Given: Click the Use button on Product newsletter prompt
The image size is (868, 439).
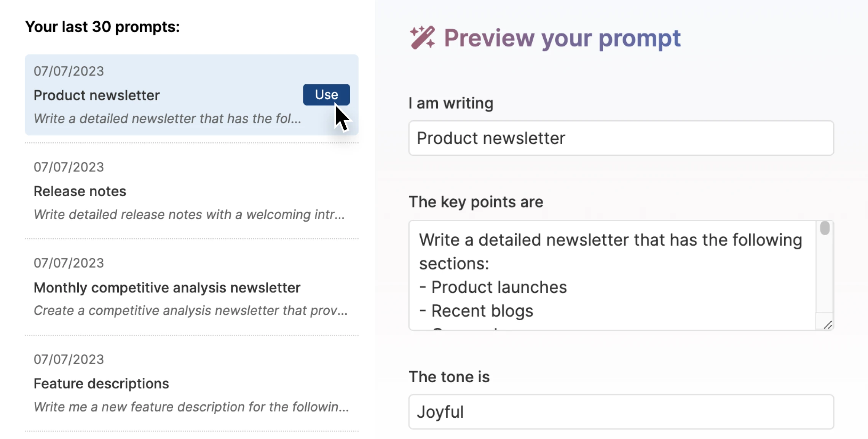Looking at the screenshot, I should click(x=326, y=94).
